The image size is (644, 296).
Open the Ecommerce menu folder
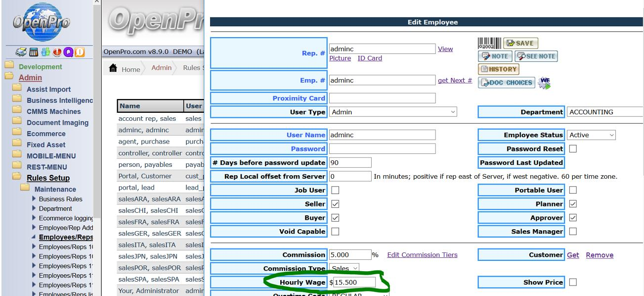click(45, 134)
